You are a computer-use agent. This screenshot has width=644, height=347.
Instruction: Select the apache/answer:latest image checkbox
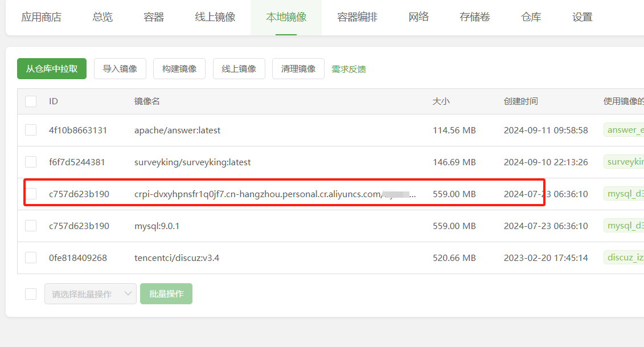click(31, 130)
